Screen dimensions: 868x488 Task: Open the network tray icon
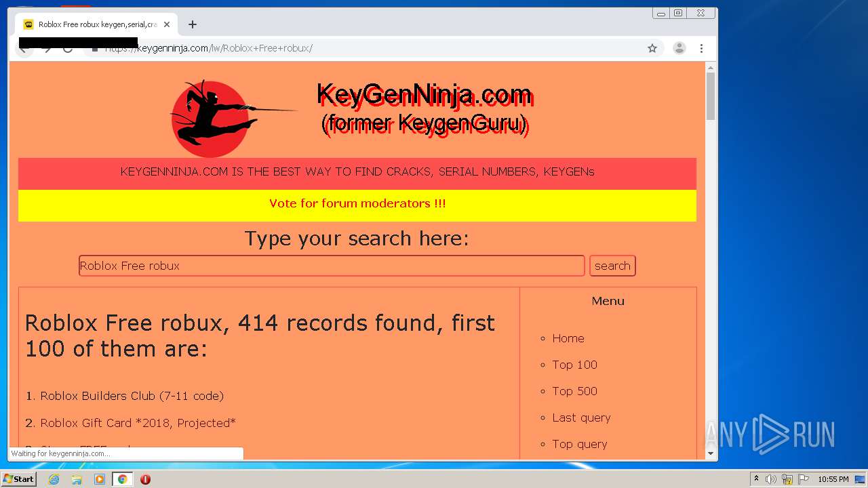pyautogui.click(x=787, y=479)
